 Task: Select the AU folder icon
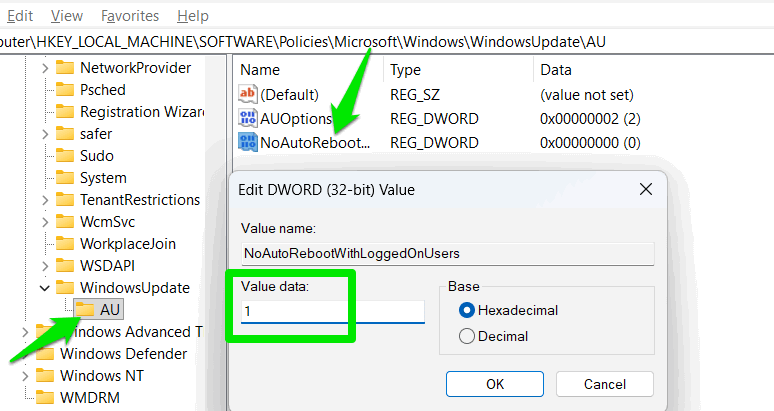[x=85, y=309]
